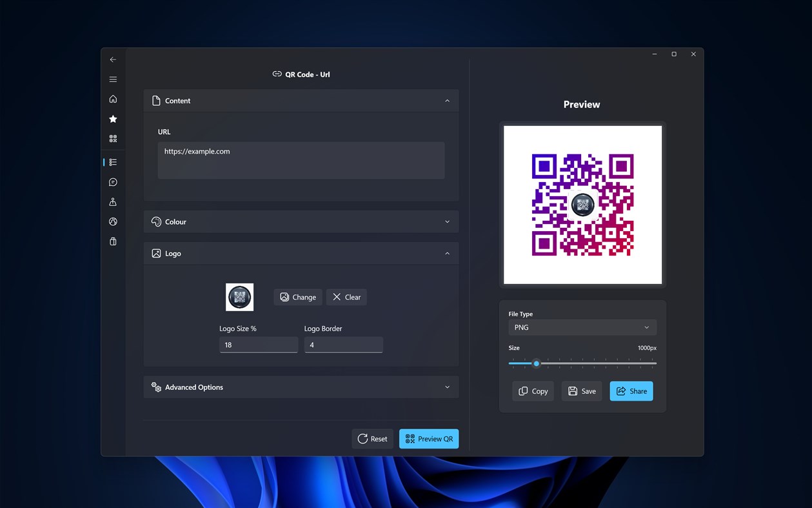Open the Home page from sidebar
Screen dimensions: 812x508
pyautogui.click(x=113, y=99)
